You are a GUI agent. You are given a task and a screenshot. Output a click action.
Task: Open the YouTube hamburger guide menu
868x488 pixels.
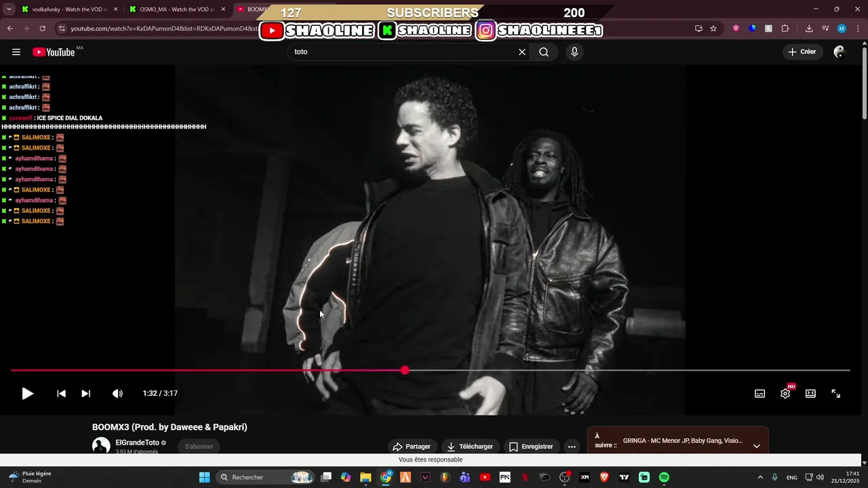16,52
